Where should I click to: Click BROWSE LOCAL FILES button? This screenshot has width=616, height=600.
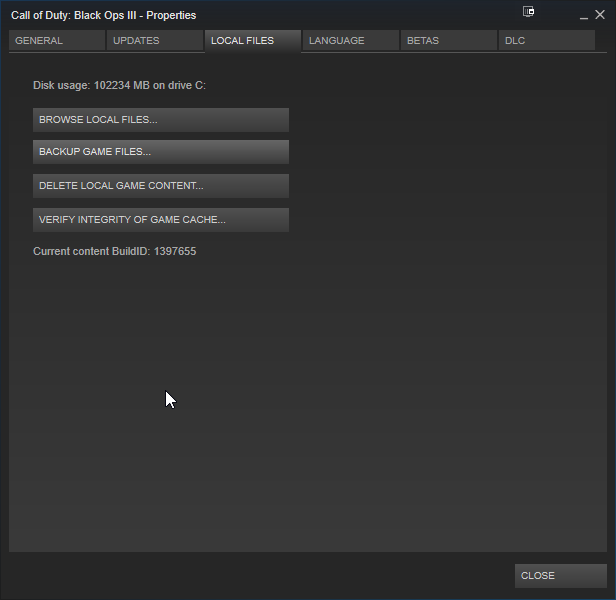[160, 120]
